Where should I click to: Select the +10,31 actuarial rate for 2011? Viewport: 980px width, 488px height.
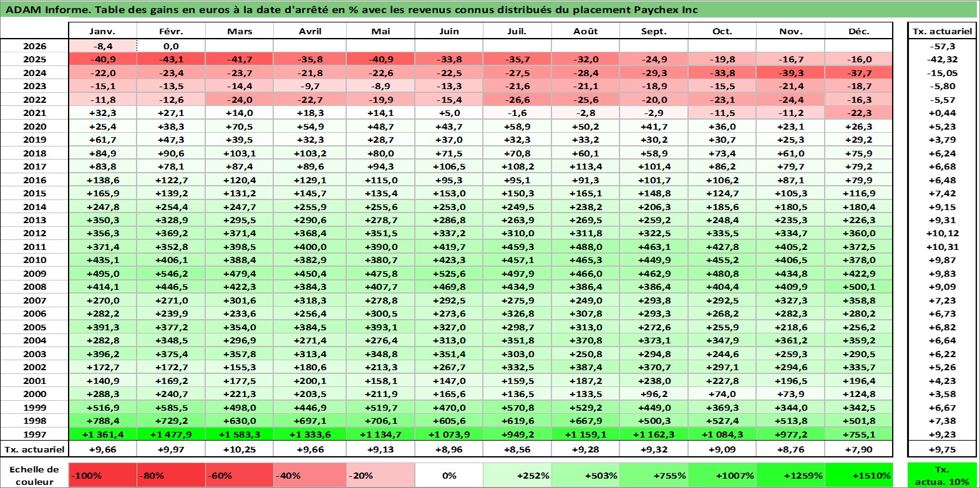[942, 247]
